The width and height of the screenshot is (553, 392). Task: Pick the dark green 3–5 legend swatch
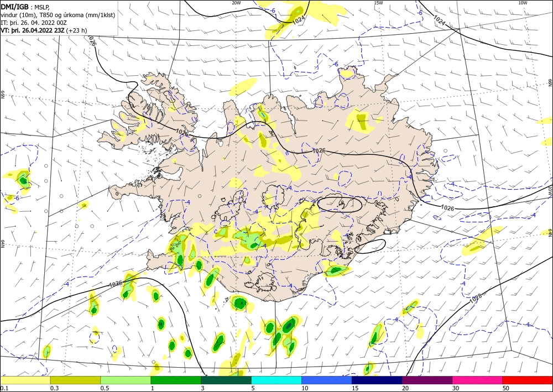(226, 380)
